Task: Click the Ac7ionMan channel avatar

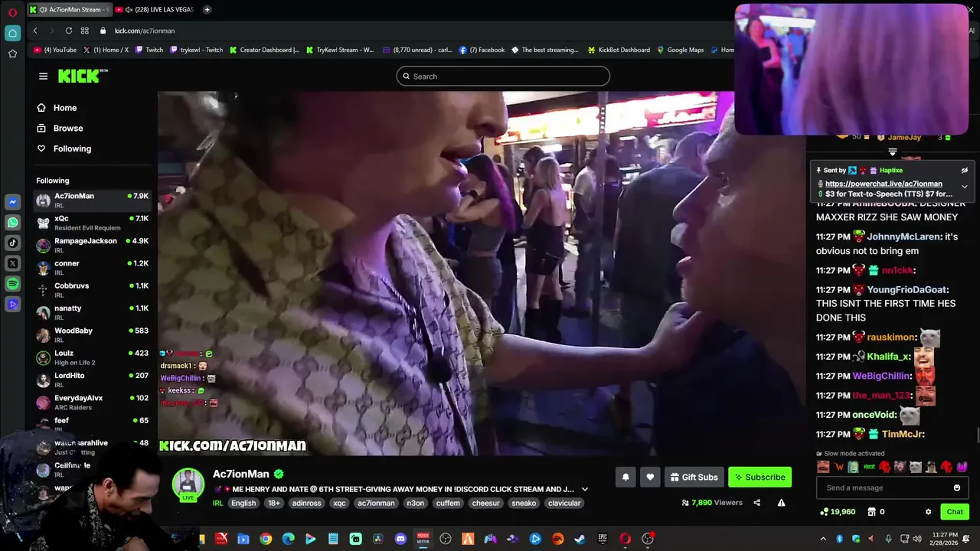Action: coord(188,483)
